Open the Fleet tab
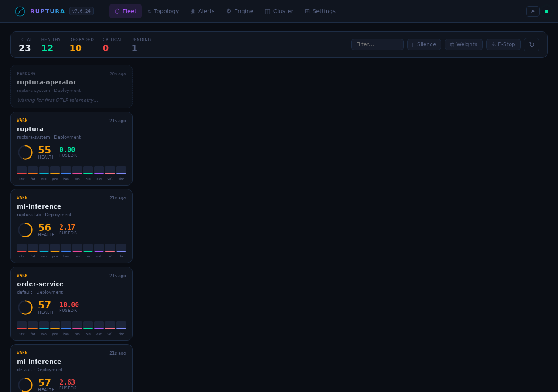The image size is (558, 392). [x=126, y=11]
